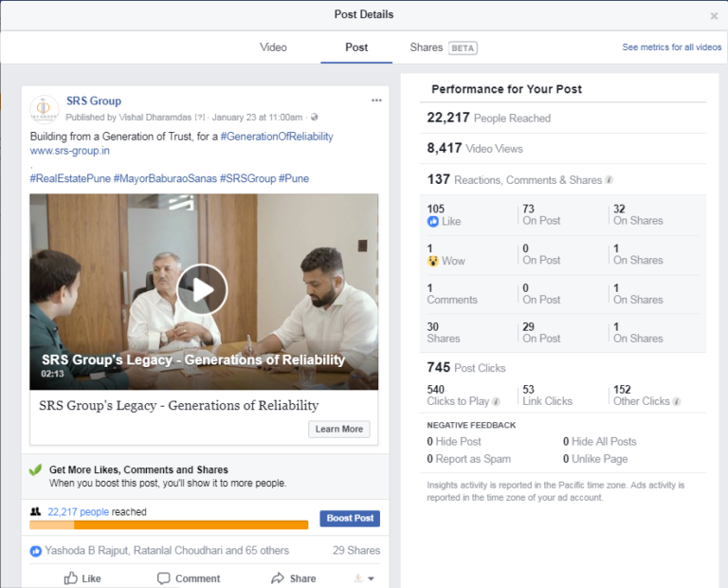Visit www.srs-group.in link
The width and height of the screenshot is (728, 588).
point(69,151)
